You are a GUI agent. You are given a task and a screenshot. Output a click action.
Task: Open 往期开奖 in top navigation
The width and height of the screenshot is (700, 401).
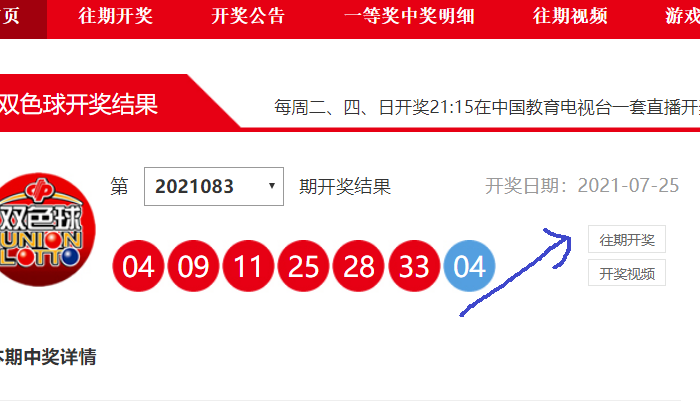coord(116,16)
